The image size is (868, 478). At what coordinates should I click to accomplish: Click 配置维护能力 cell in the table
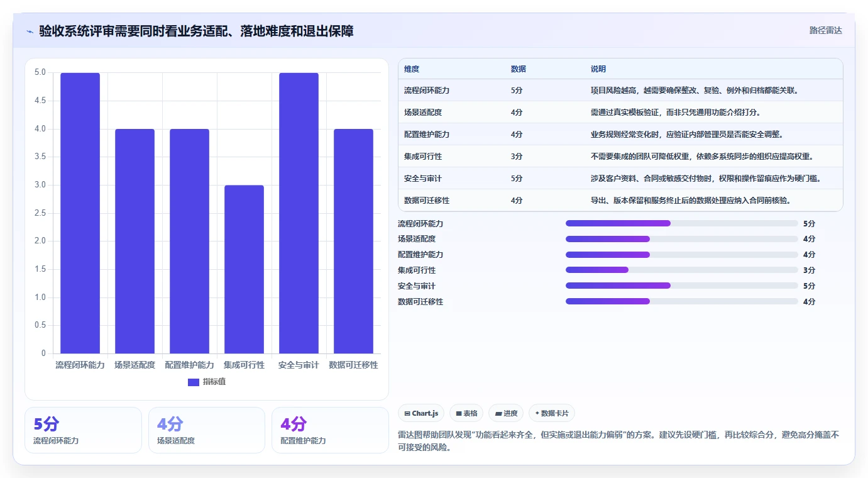(427, 135)
